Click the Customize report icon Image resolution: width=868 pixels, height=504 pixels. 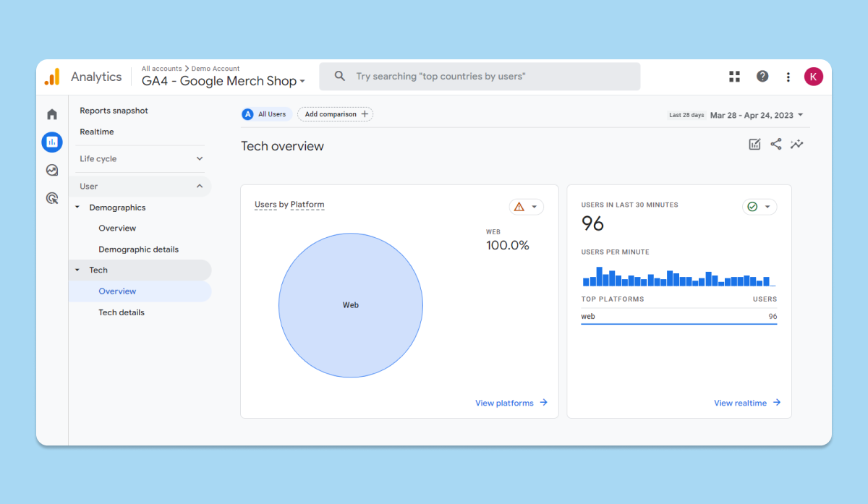point(754,145)
